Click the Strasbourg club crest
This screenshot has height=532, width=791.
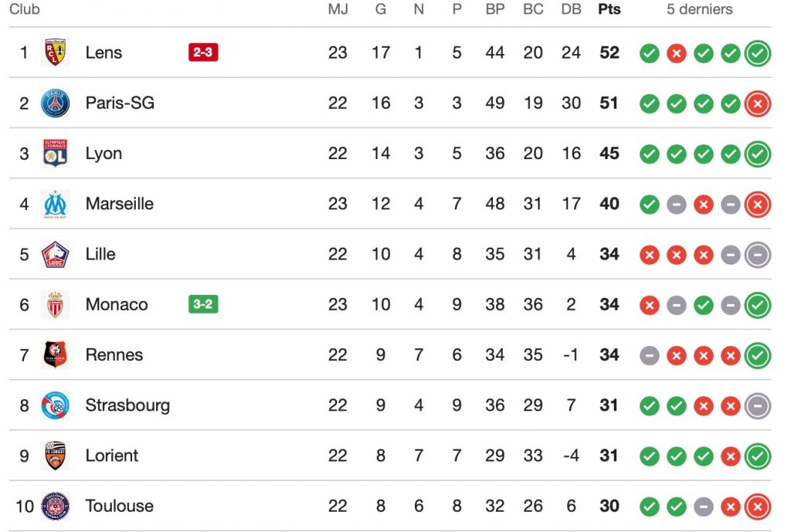coord(55,405)
